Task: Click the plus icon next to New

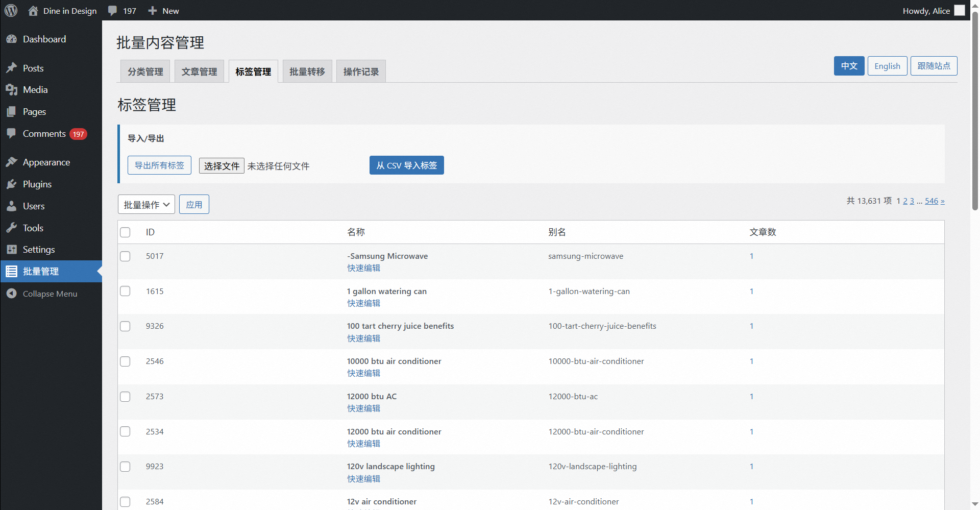Action: pos(152,11)
